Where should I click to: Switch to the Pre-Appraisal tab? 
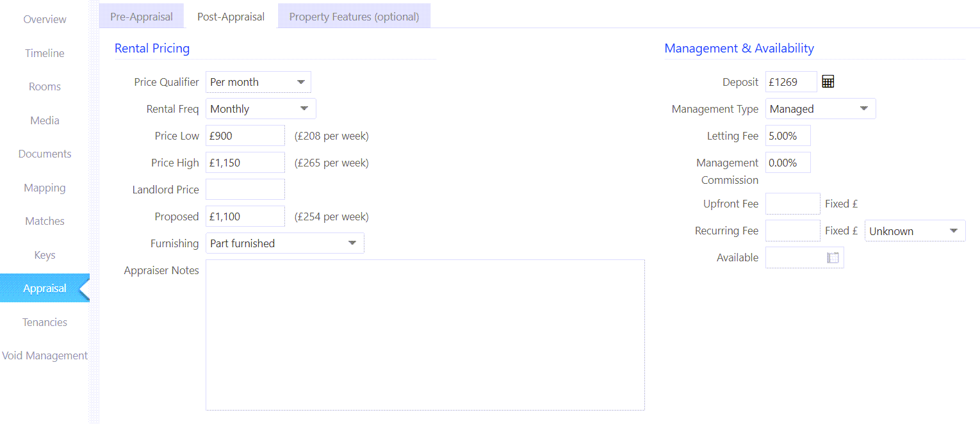coord(142,17)
